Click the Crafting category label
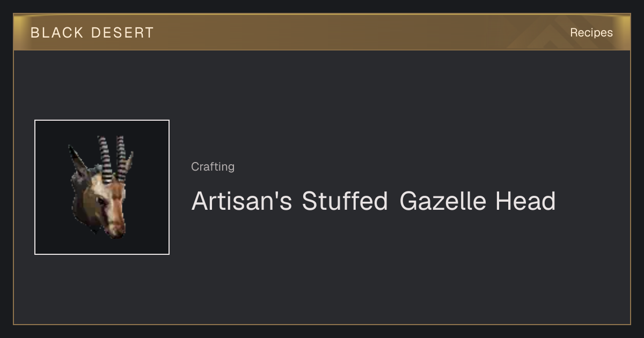 tap(213, 167)
